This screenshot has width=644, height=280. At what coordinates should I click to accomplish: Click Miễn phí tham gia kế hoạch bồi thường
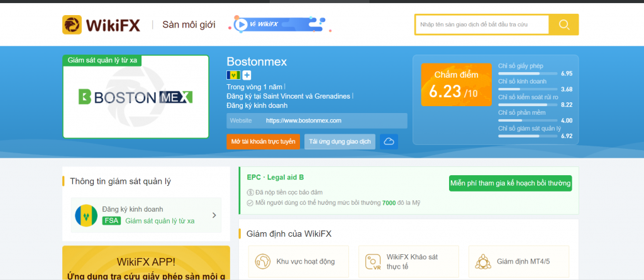point(511,183)
